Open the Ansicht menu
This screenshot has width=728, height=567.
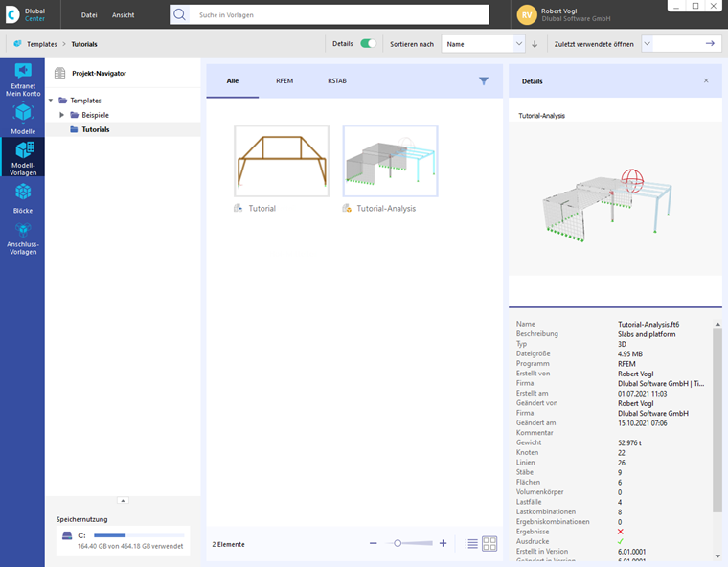[x=123, y=15]
